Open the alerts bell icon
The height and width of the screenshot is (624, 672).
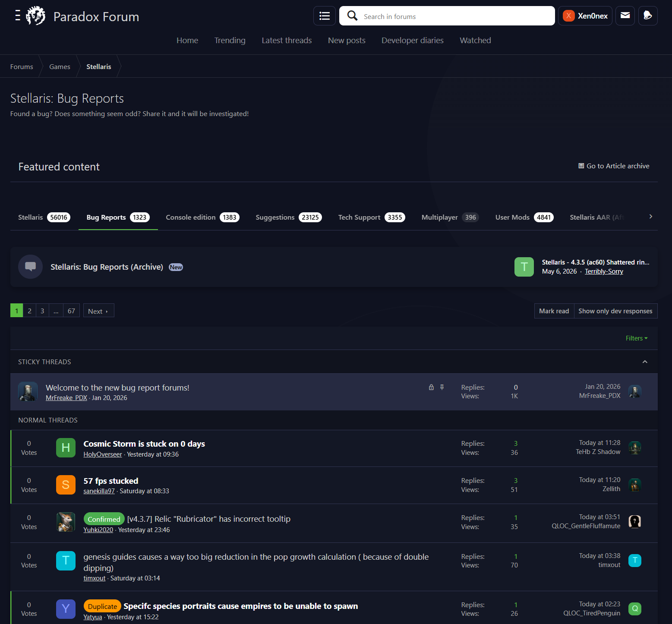(648, 16)
